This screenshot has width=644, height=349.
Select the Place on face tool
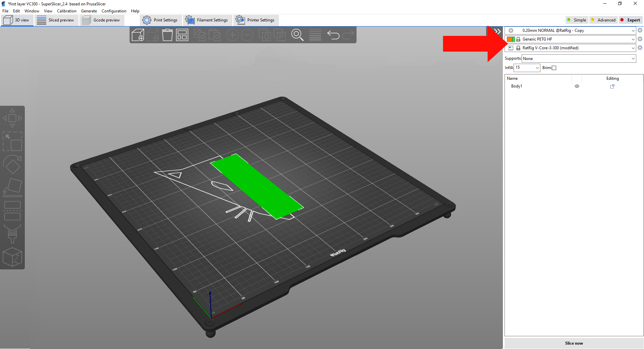12,187
